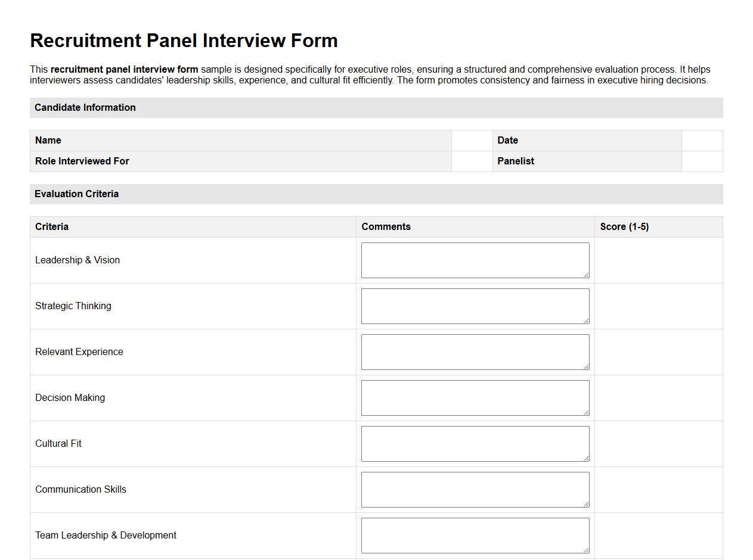Click the Team Leadership & Development comments box
The width and height of the screenshot is (753, 560).
point(475,535)
